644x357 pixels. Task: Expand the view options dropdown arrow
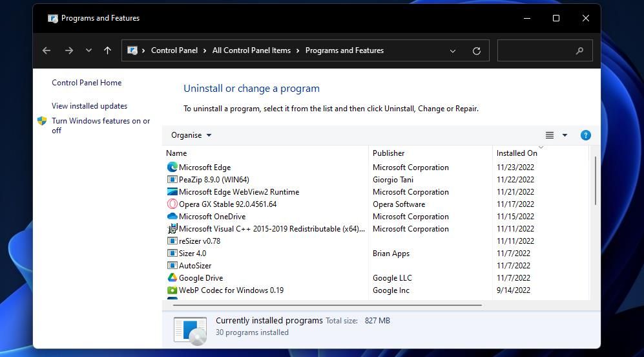point(565,135)
